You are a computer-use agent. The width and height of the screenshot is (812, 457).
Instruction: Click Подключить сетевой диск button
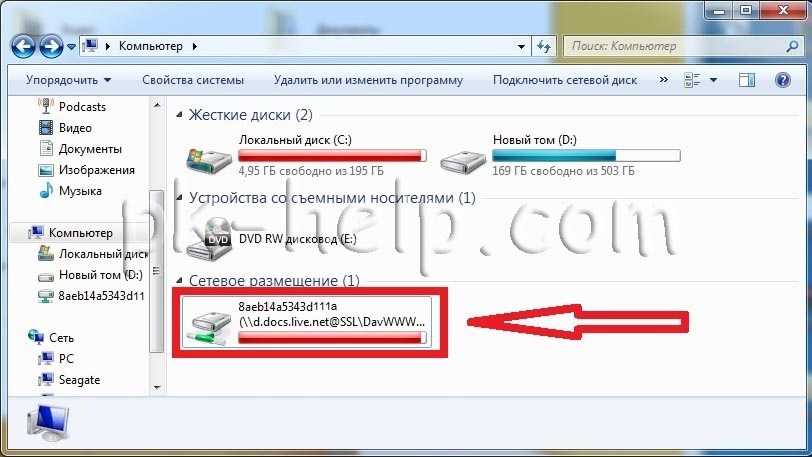[x=565, y=80]
